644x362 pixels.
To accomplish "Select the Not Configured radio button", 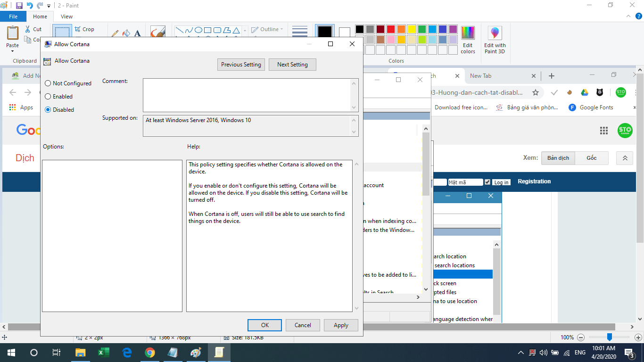I will 48,83.
